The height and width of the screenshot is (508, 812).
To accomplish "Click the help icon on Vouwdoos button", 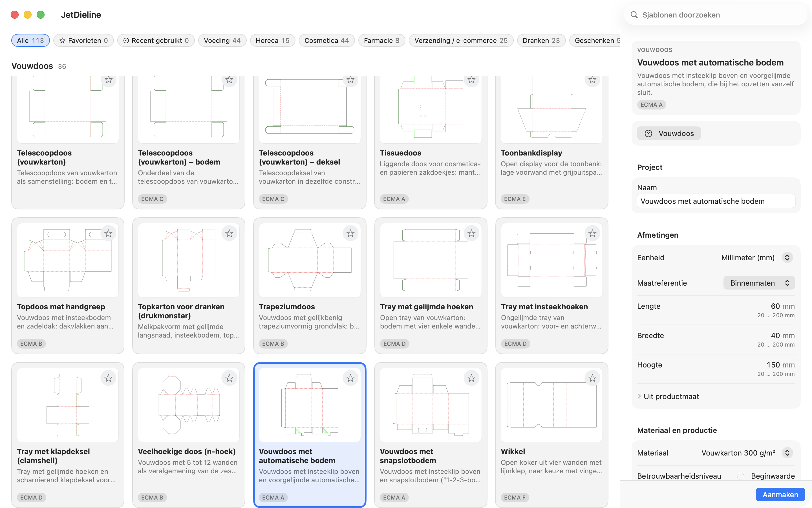I will point(648,133).
